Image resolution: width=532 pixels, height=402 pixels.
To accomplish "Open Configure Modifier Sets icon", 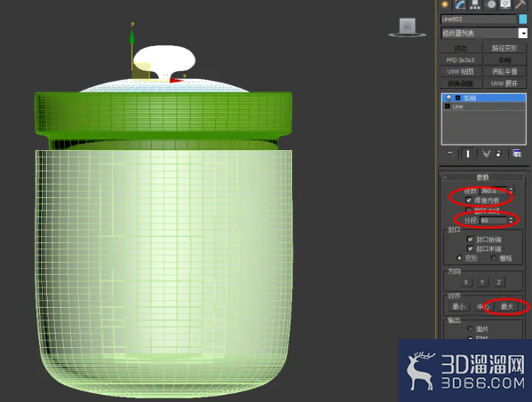I will click(x=517, y=154).
